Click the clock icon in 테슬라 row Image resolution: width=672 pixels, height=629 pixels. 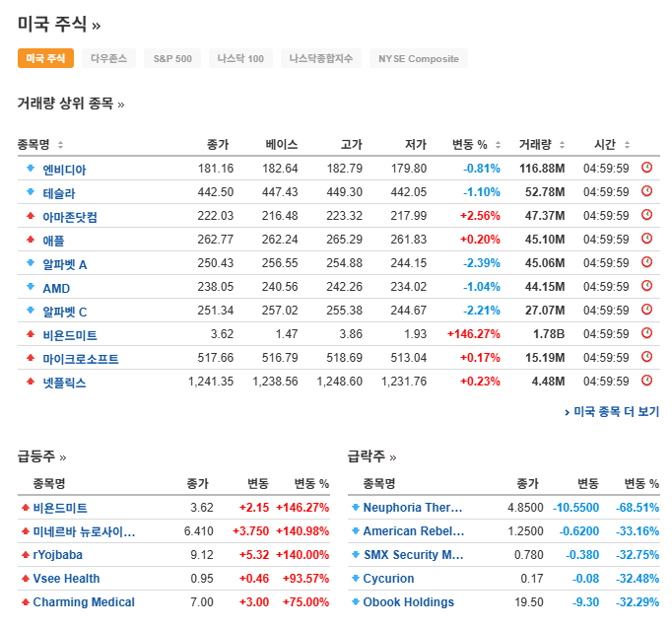(646, 191)
